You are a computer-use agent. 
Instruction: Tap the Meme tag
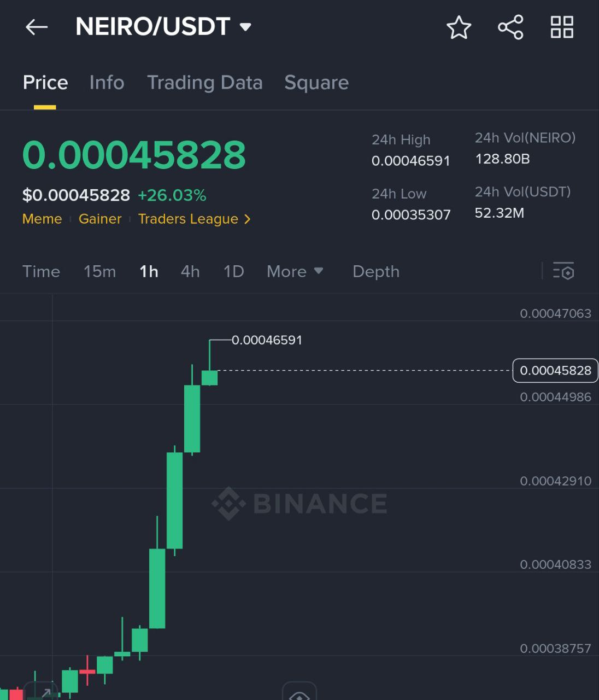tap(42, 219)
